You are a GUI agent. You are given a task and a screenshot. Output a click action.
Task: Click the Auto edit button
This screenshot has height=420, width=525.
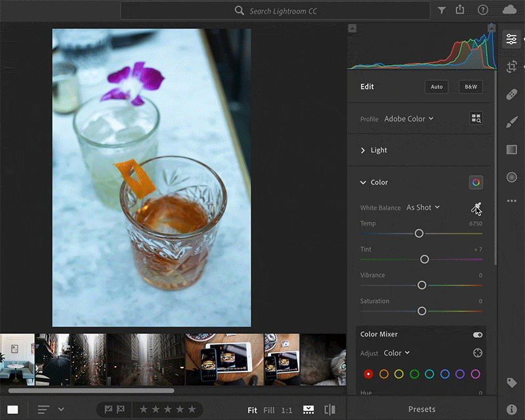[x=436, y=87]
